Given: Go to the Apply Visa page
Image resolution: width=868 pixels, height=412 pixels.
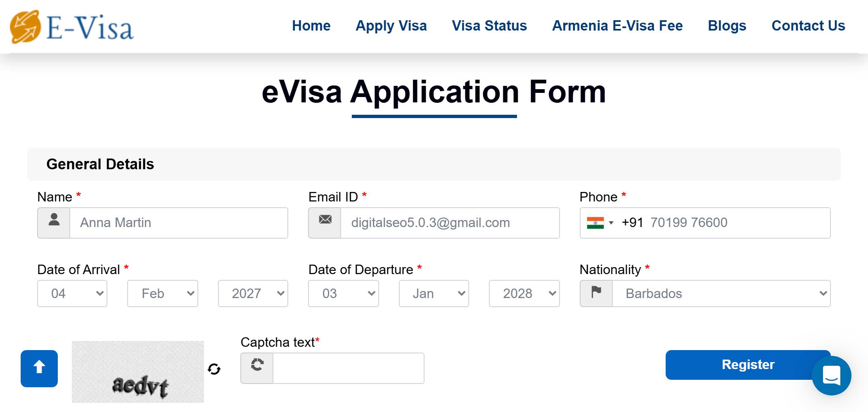Looking at the screenshot, I should (391, 26).
